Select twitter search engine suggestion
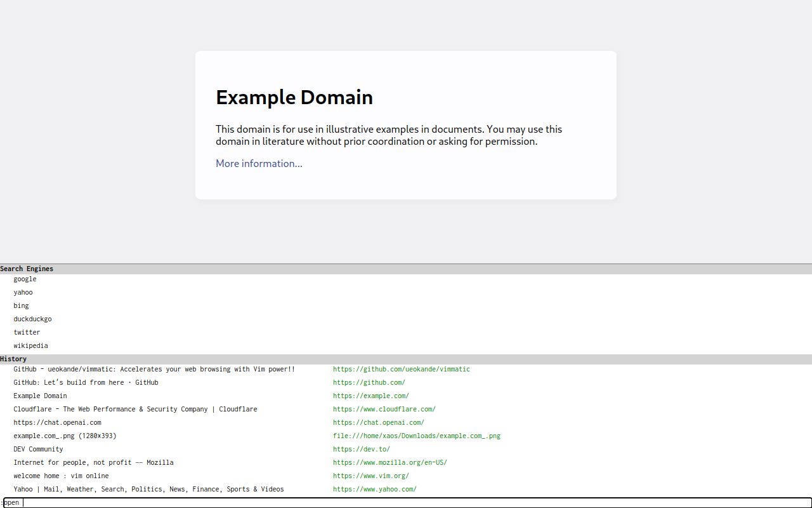 coord(27,333)
